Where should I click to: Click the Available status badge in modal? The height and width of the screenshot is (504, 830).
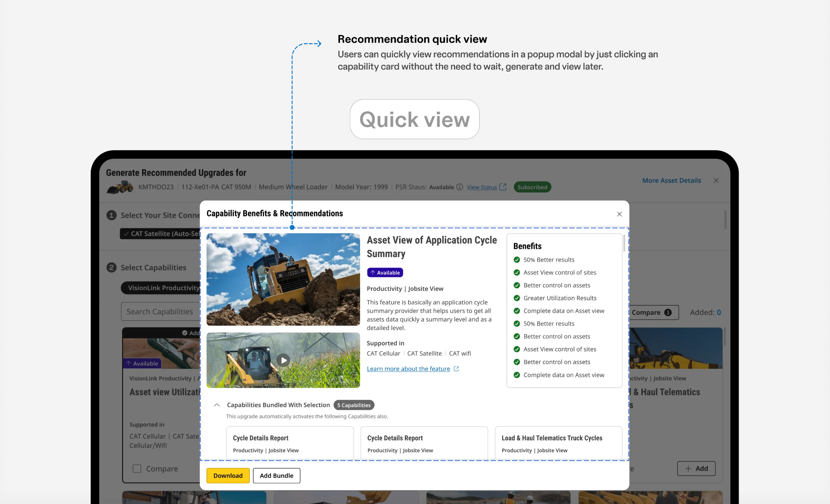(385, 273)
